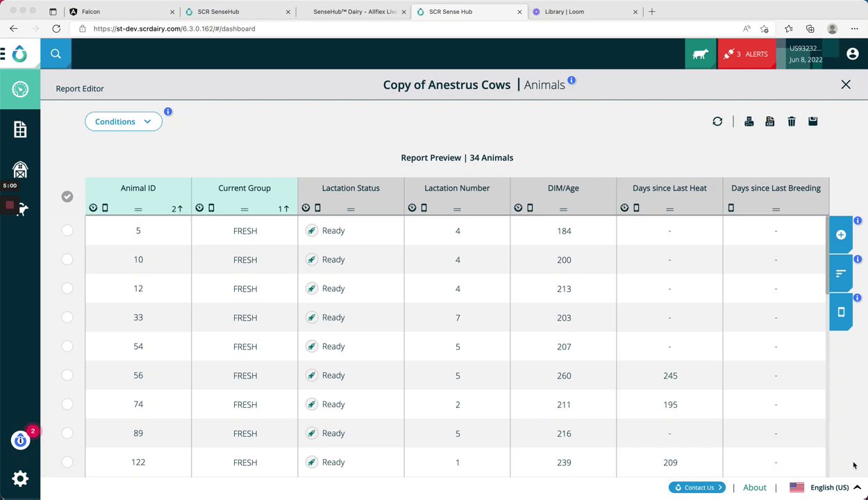Select the row checkbox for animal 12
The image size is (868, 500).
tap(67, 288)
